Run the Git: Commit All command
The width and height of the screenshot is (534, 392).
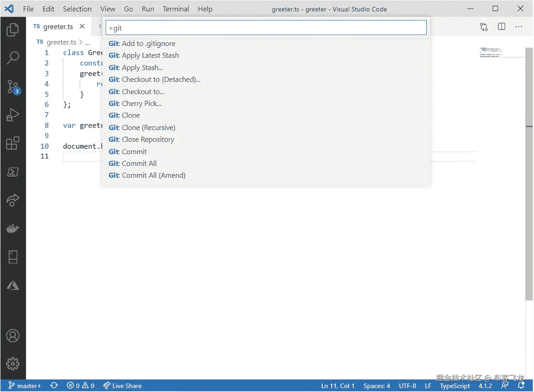266,164
